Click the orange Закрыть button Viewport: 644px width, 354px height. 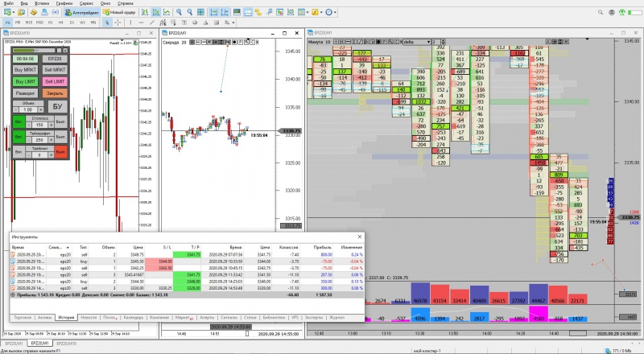tap(55, 93)
